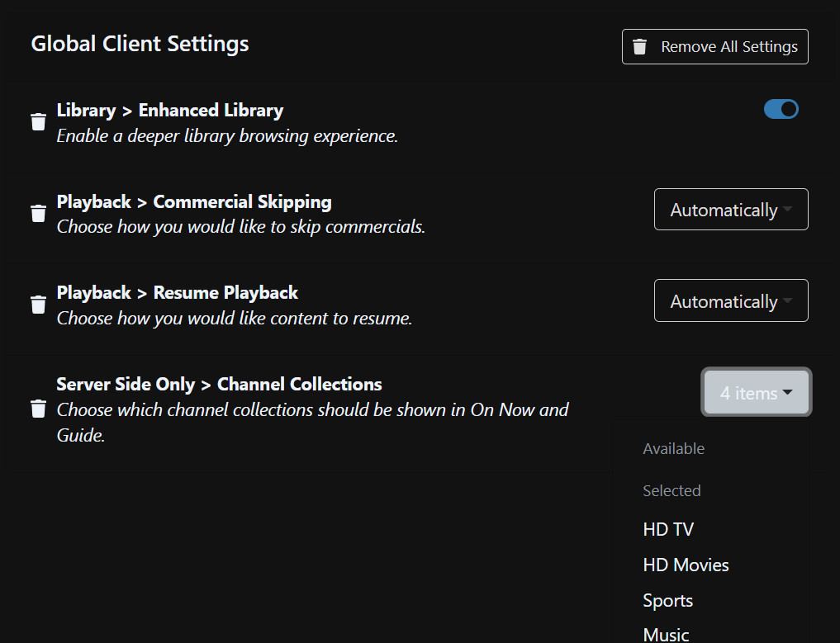Open the Commercial Skipping dropdown
The image size is (840, 643).
tap(730, 210)
